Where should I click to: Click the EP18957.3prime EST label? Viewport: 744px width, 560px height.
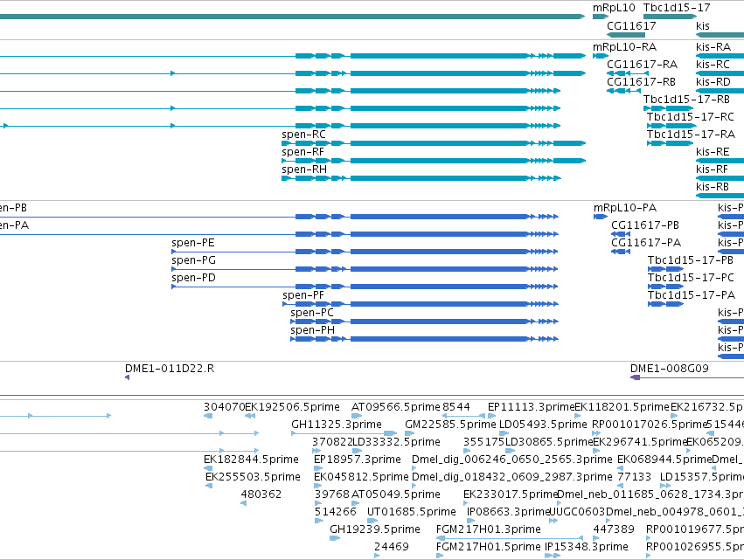click(358, 460)
